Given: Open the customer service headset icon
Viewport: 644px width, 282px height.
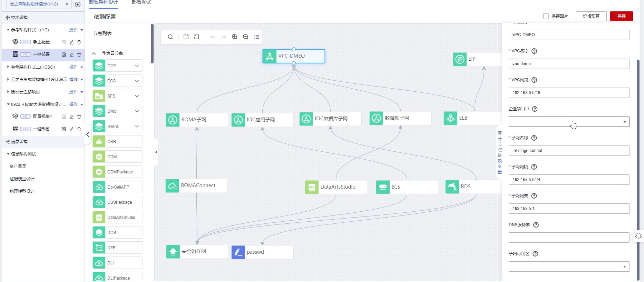Looking at the screenshot, I should [x=638, y=236].
